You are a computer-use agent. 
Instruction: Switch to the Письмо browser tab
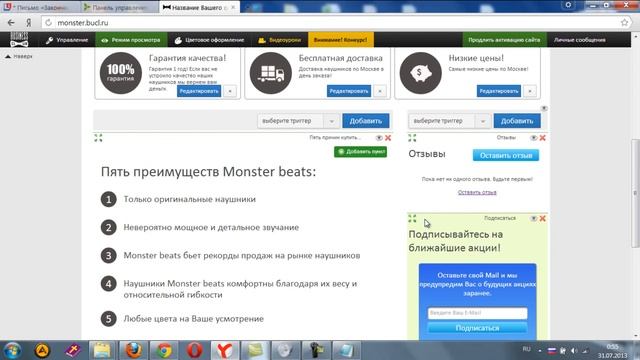pos(40,7)
